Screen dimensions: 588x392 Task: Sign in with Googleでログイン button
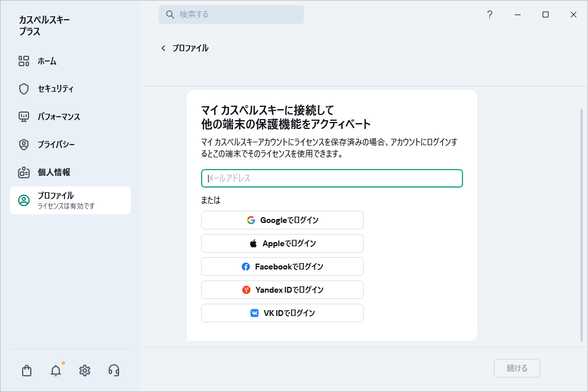(282, 220)
